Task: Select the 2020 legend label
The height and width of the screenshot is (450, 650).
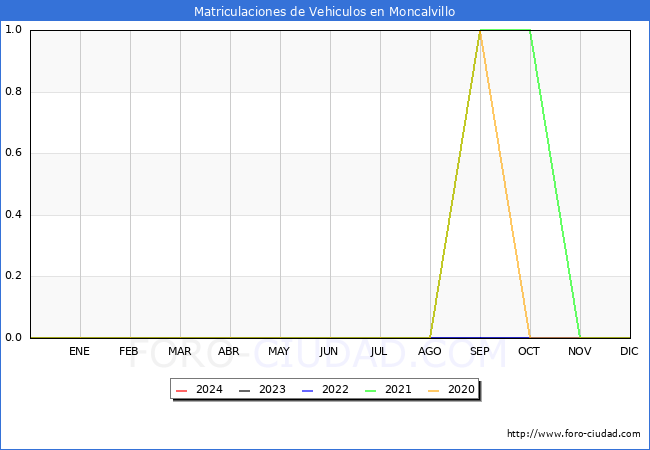Action: click(461, 390)
